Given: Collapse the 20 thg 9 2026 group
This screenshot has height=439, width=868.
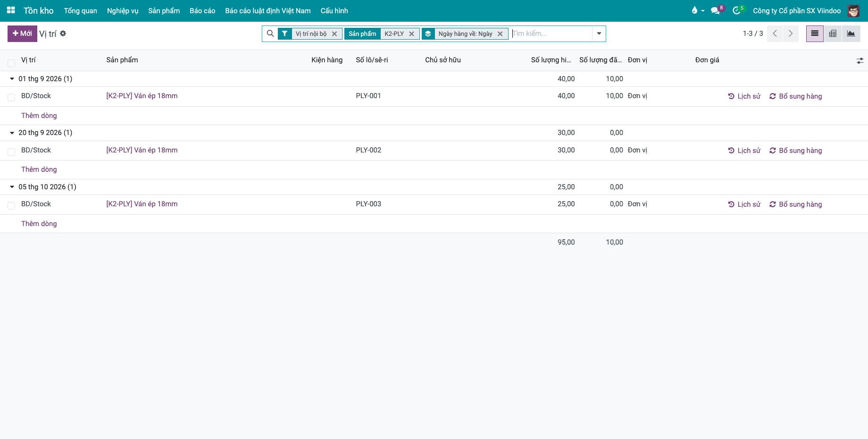Looking at the screenshot, I should coord(12,133).
